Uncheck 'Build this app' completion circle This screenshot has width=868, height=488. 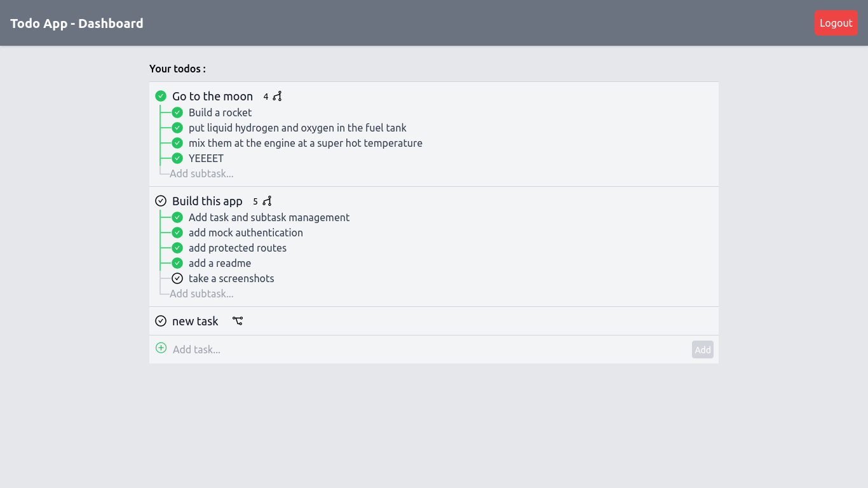(161, 200)
